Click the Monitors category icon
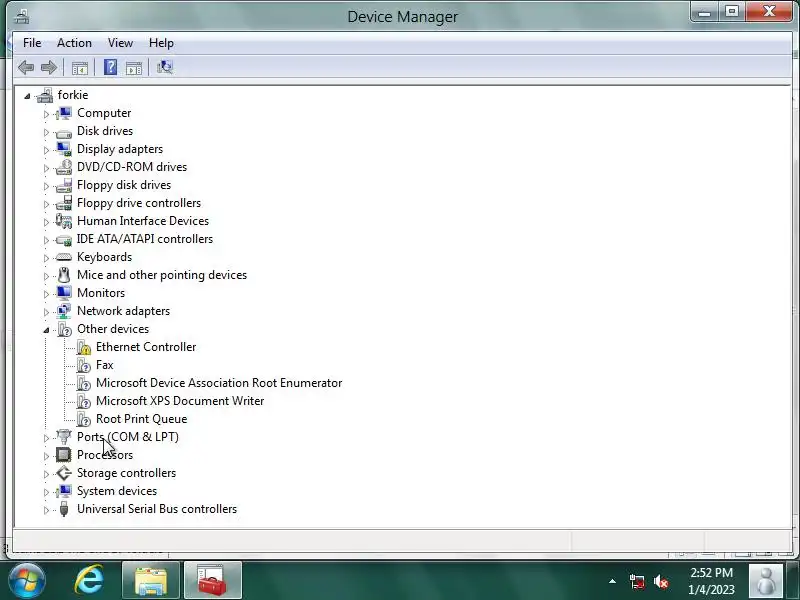 (x=64, y=293)
